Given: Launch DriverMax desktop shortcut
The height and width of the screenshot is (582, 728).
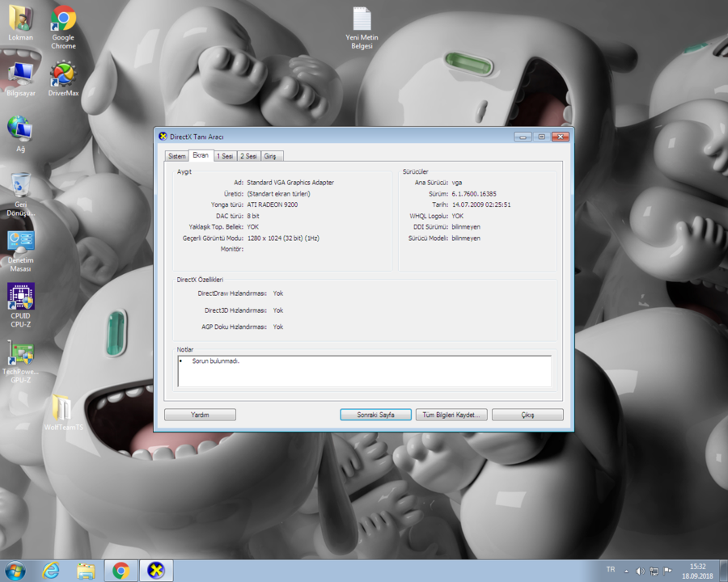Looking at the screenshot, I should point(63,78).
